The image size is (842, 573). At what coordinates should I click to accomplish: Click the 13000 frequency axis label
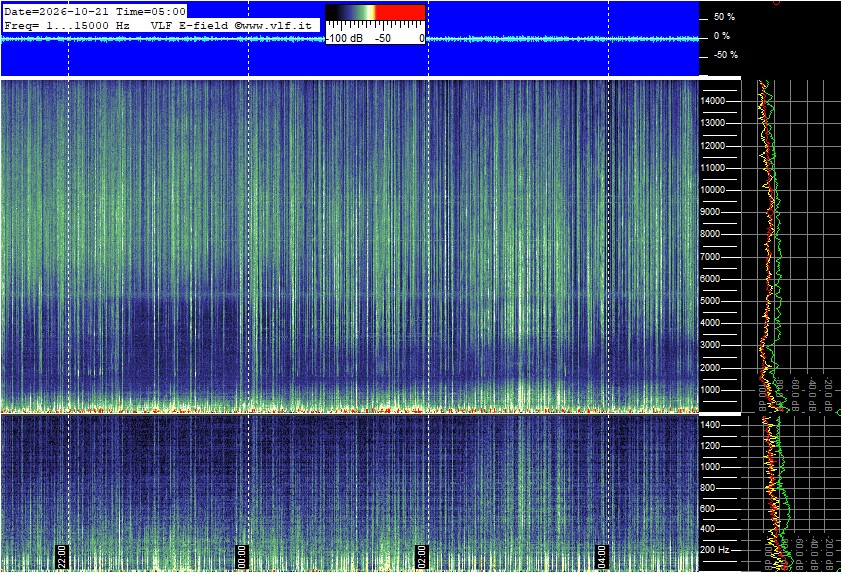(712, 123)
